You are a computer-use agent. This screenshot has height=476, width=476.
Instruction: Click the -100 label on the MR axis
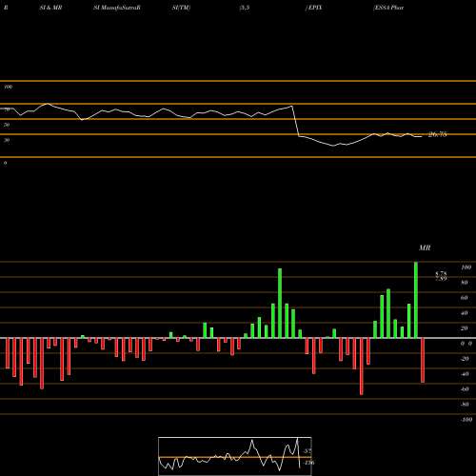point(466,420)
